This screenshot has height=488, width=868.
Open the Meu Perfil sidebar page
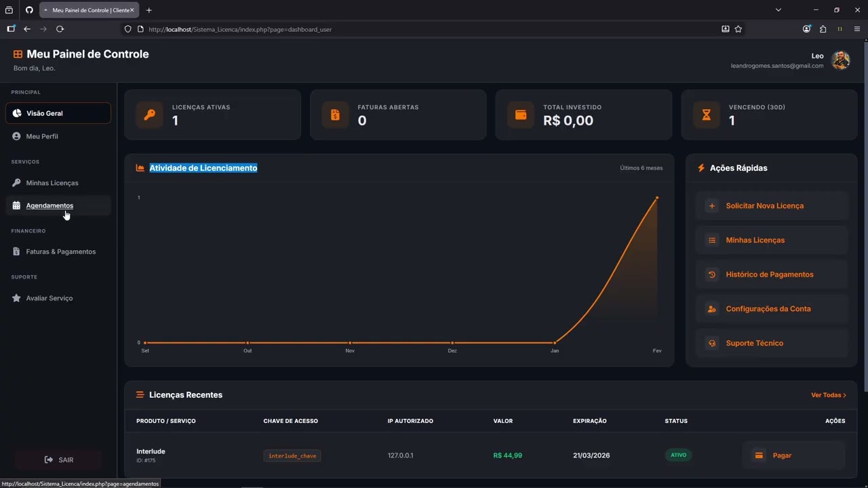pos(58,136)
